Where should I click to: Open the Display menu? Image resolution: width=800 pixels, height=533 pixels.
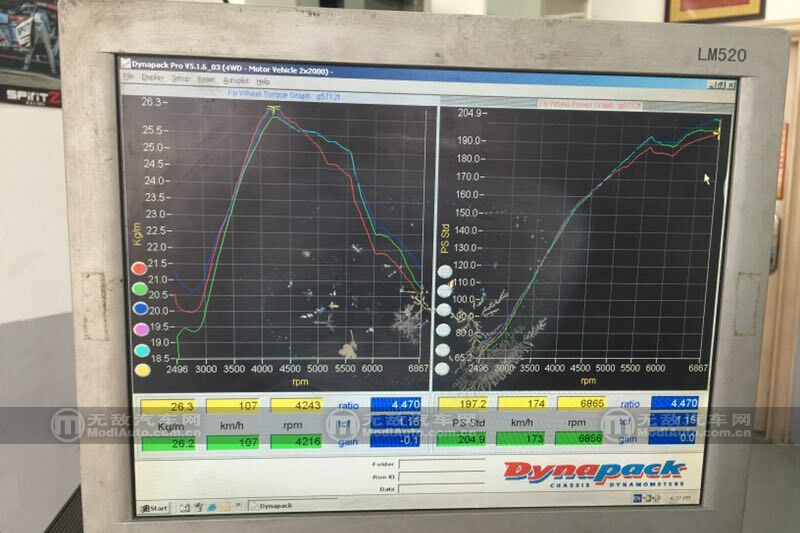(153, 78)
